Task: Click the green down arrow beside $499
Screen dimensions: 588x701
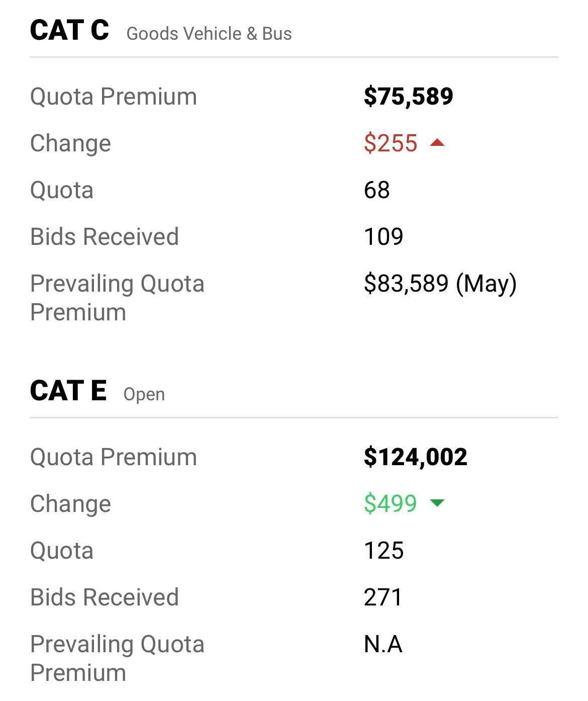Action: point(437,503)
